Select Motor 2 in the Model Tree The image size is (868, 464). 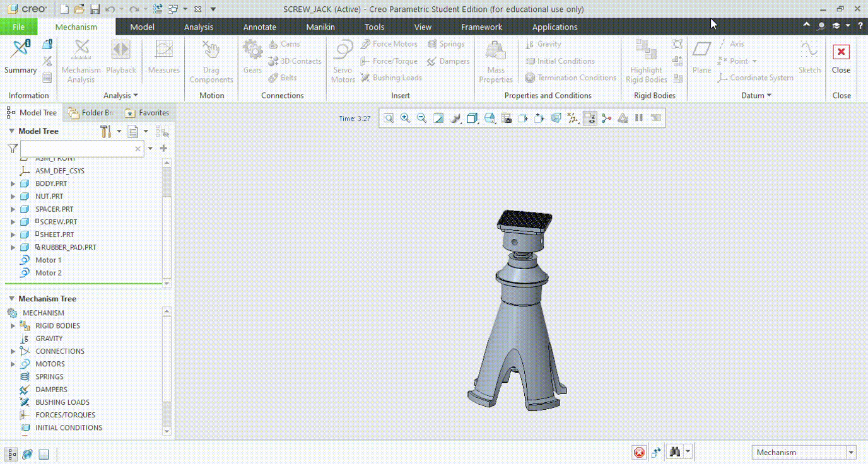point(49,273)
